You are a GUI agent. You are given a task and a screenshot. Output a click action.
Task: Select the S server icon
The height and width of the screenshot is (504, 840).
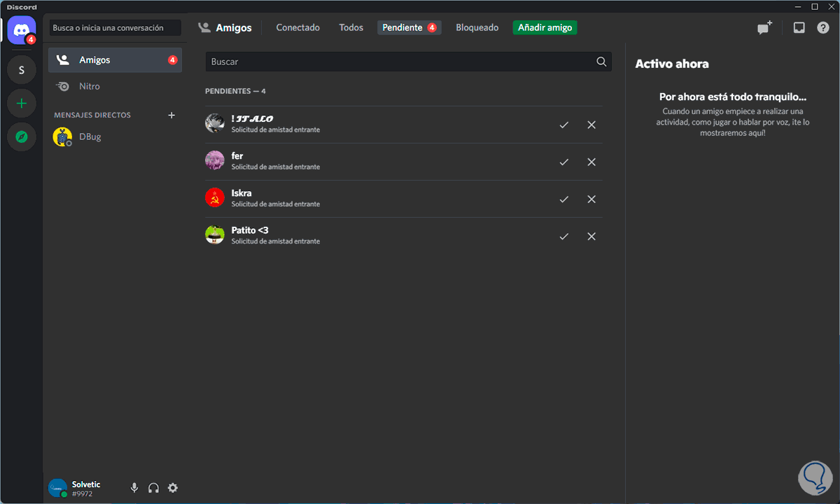pyautogui.click(x=22, y=70)
